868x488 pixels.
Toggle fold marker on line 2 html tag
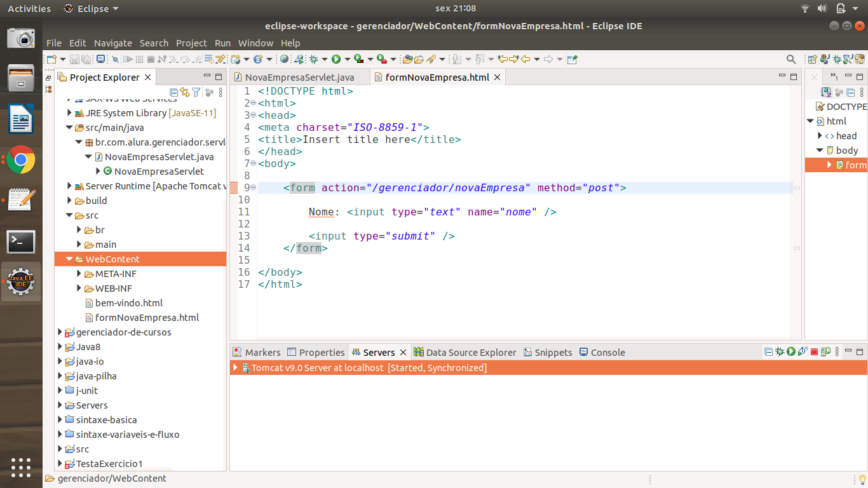point(253,103)
